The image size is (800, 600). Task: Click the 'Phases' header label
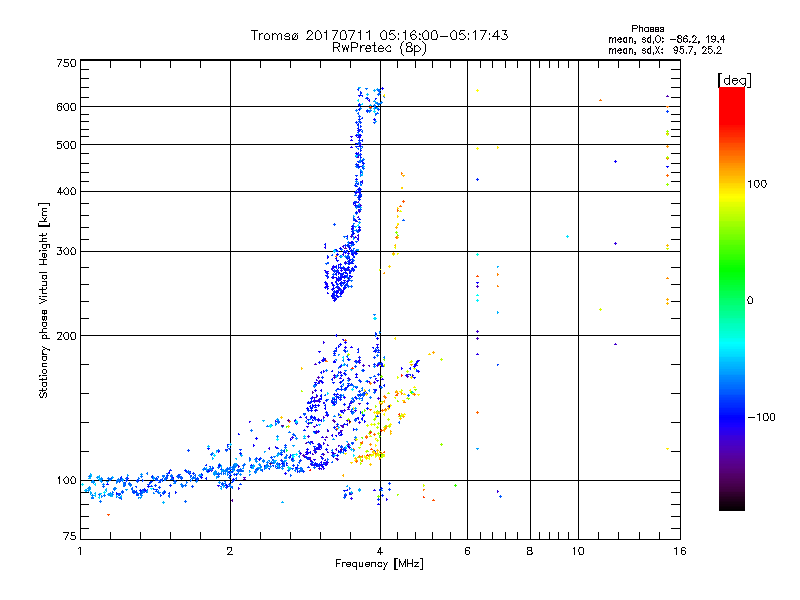647,29
